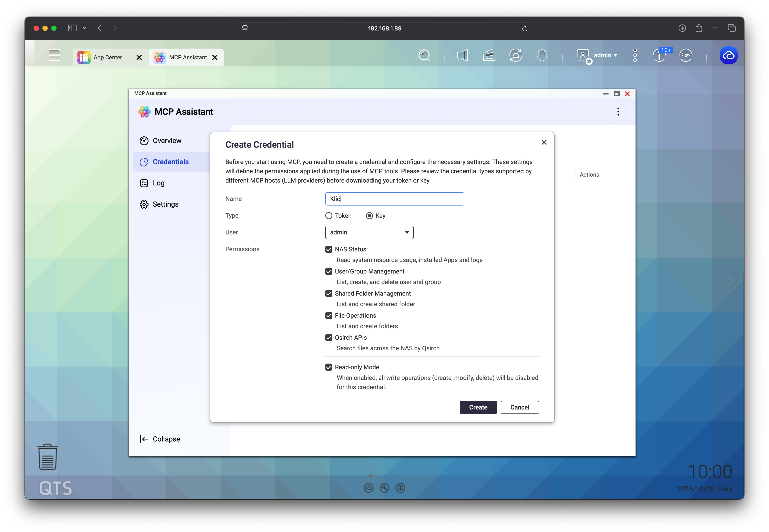
Task: Click the notifications bell icon
Action: tap(541, 55)
